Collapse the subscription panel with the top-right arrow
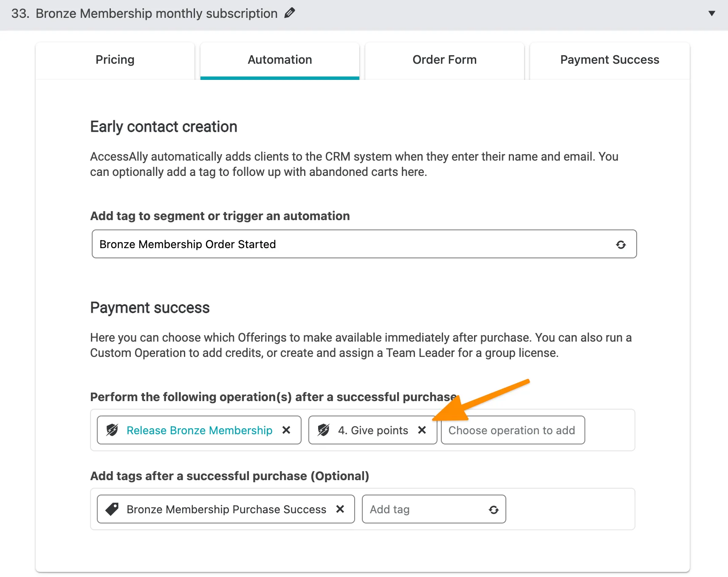 click(712, 13)
